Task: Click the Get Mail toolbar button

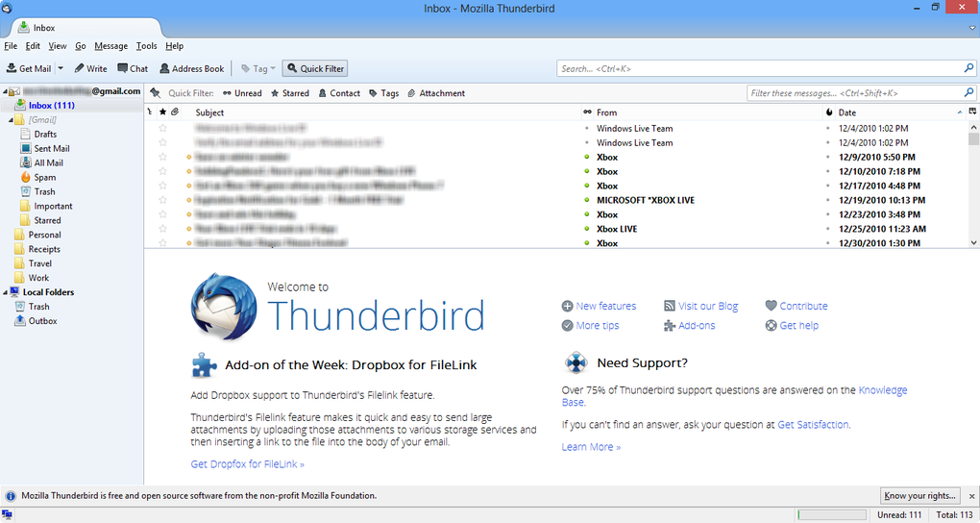Action: [x=29, y=69]
